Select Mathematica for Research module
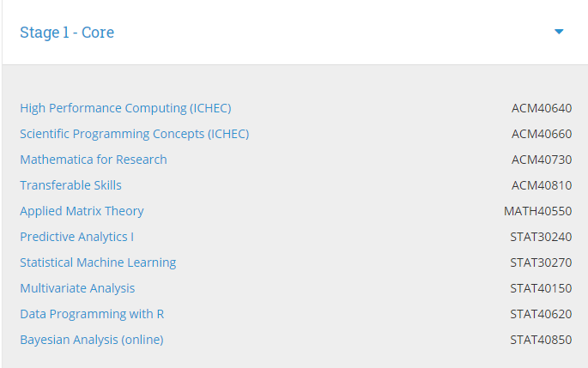The width and height of the screenshot is (588, 368). click(94, 160)
